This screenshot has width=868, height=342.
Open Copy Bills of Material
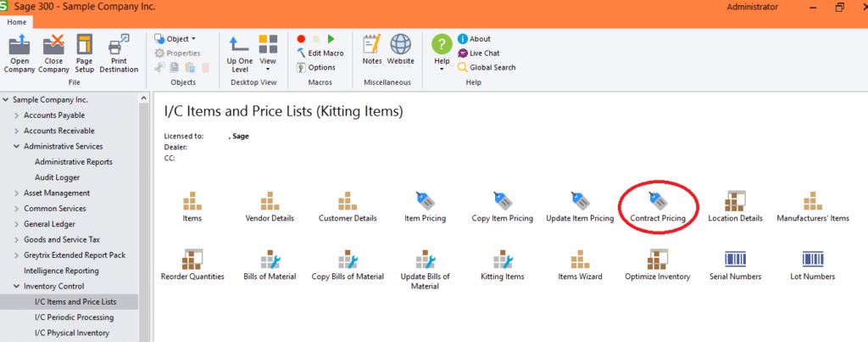coord(348,265)
